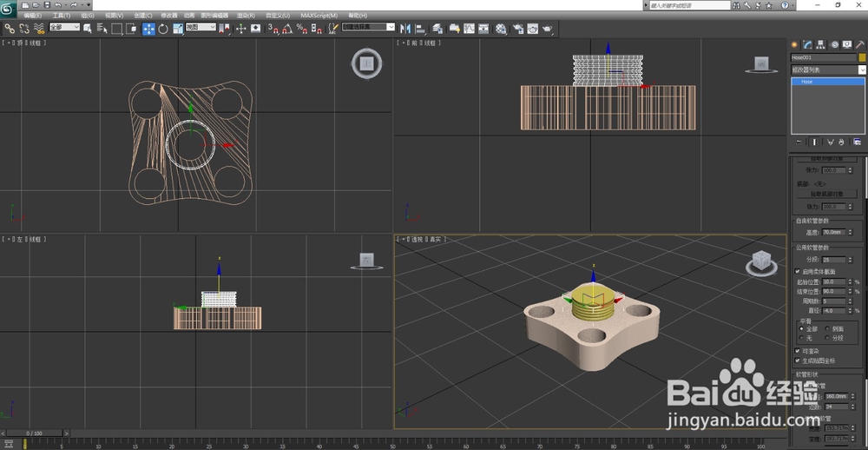Open Render Setup teapot icon
The height and width of the screenshot is (450, 868).
[x=518, y=29]
